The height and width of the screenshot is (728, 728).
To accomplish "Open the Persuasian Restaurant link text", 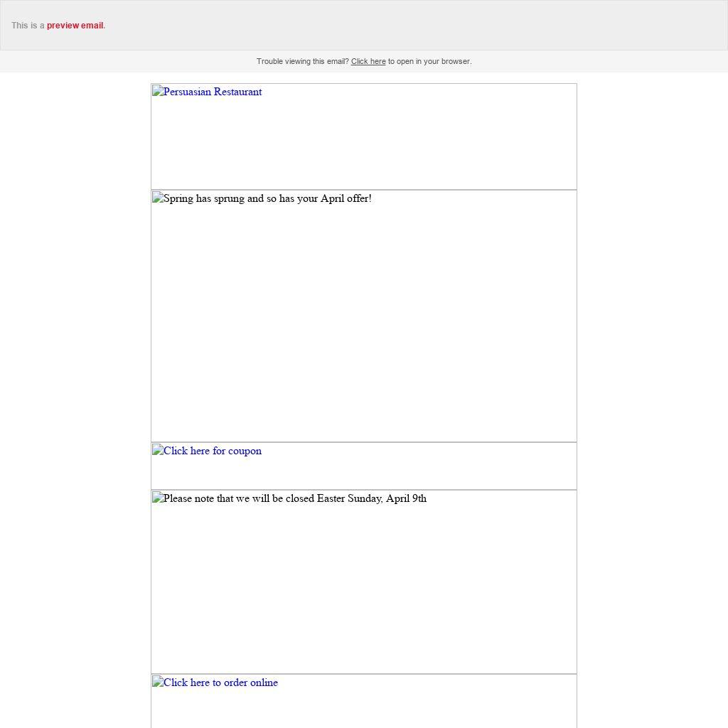I will point(212,92).
